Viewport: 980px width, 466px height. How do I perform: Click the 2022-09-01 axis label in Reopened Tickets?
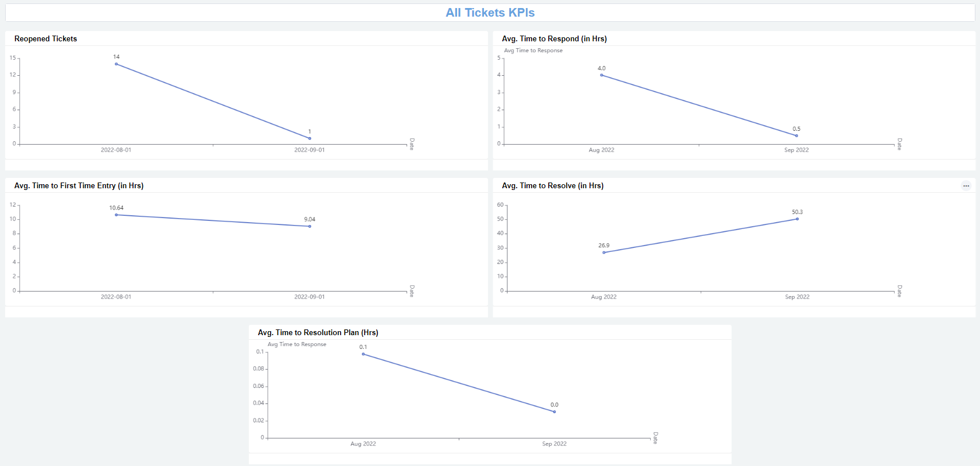[310, 150]
